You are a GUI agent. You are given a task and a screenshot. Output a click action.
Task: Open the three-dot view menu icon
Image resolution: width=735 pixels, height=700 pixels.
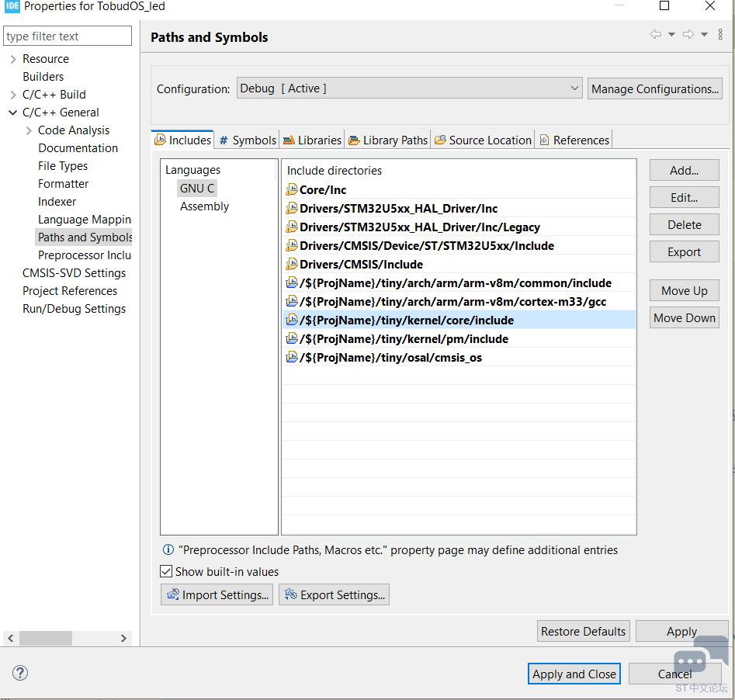tap(720, 34)
